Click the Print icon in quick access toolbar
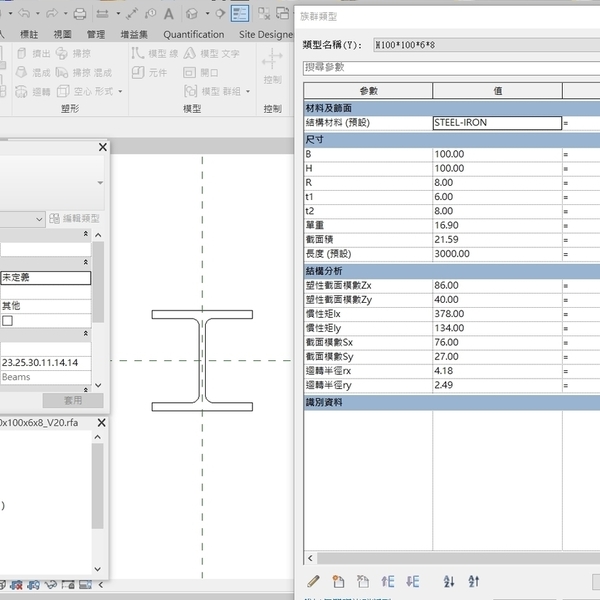This screenshot has height=600, width=600. tap(80, 14)
